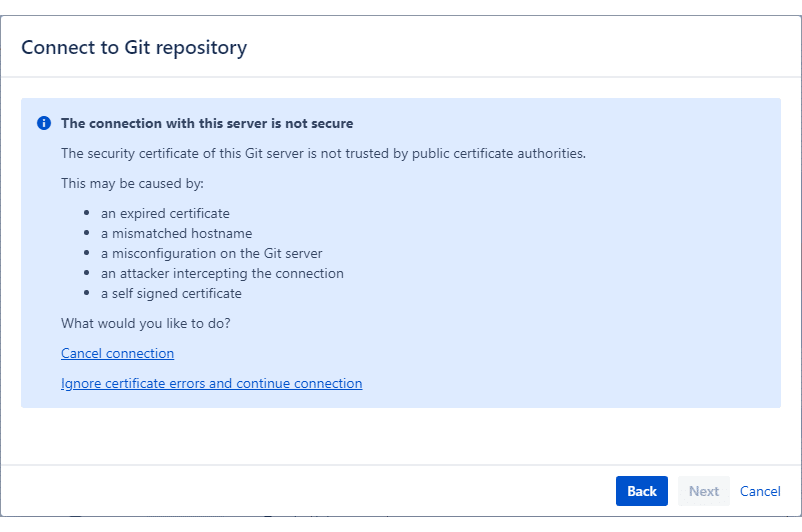Click the blue info circle icon

pos(44,123)
